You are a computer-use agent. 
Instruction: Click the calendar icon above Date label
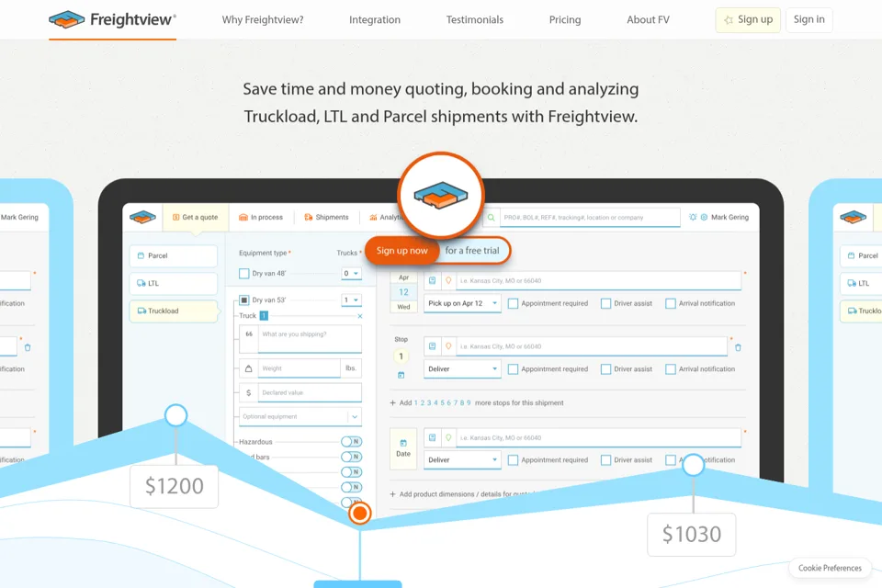pos(403,443)
